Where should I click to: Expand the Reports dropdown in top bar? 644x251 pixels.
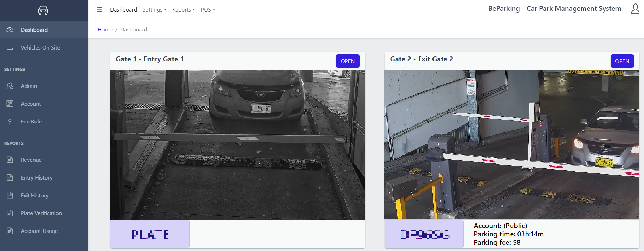(x=183, y=9)
